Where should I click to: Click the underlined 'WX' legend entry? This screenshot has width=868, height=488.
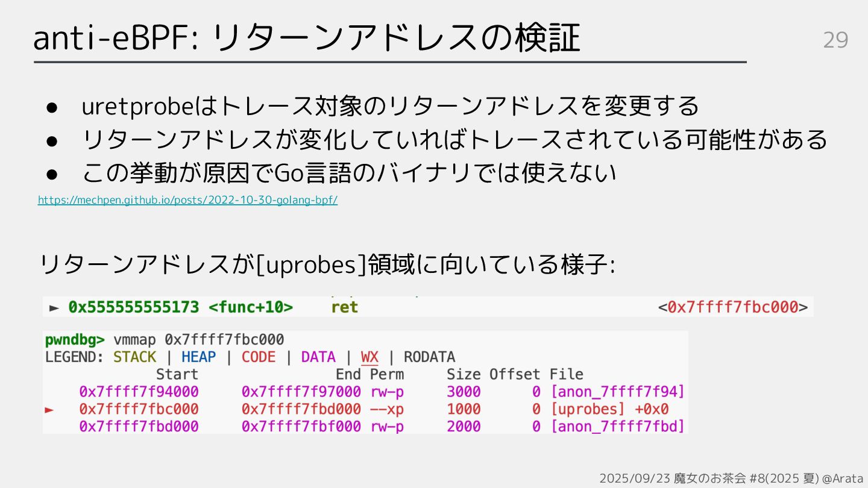[370, 357]
